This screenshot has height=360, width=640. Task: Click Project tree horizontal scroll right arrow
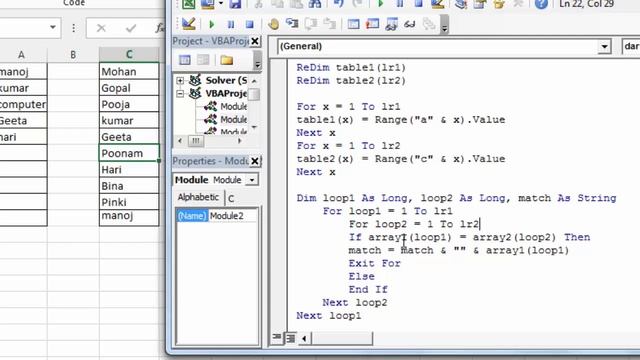coord(240,141)
